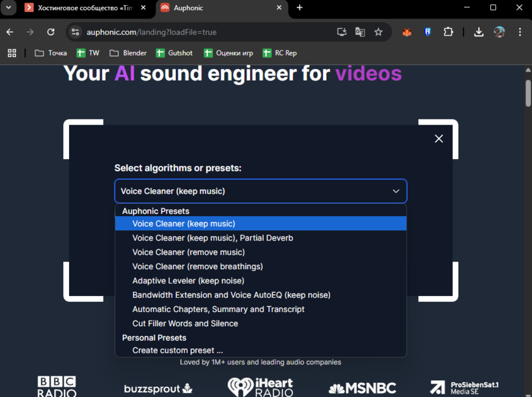Open the Точка bookmarks folder
This screenshot has width=532, height=397.
pos(51,53)
